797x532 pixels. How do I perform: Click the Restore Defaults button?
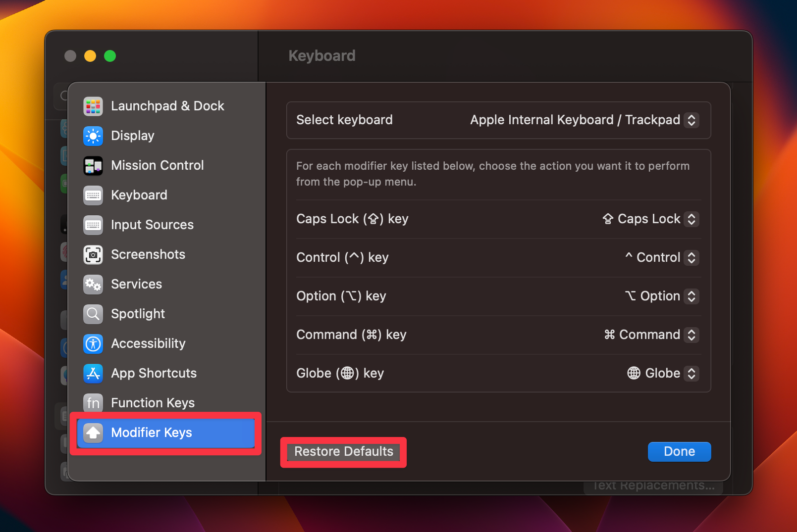[343, 451]
